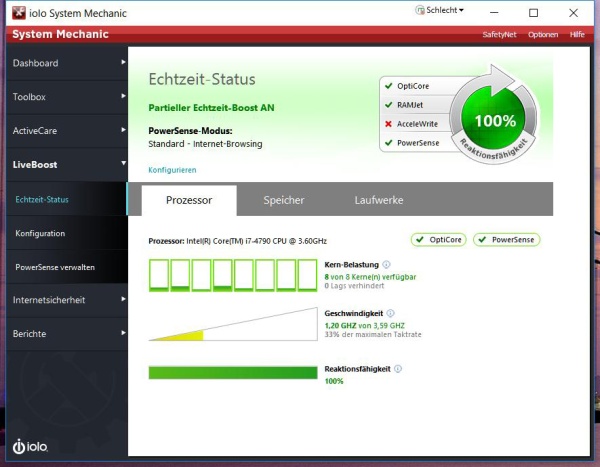Image resolution: width=600 pixels, height=467 pixels.
Task: Click the 100% Reaktionsfähigkeit gauge
Action: (x=494, y=119)
